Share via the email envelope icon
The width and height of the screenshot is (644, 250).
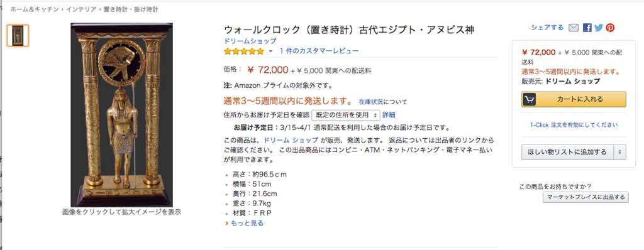coord(574,28)
